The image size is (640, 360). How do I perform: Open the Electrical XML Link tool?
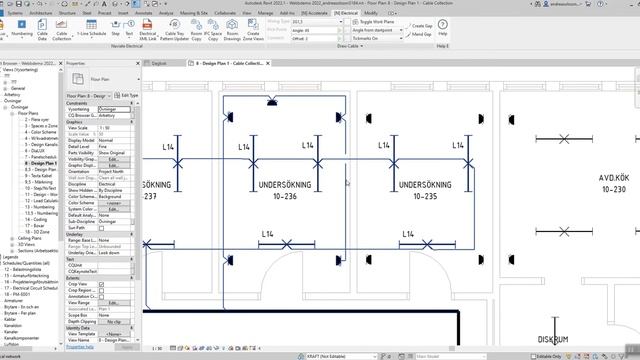pyautogui.click(x=147, y=30)
